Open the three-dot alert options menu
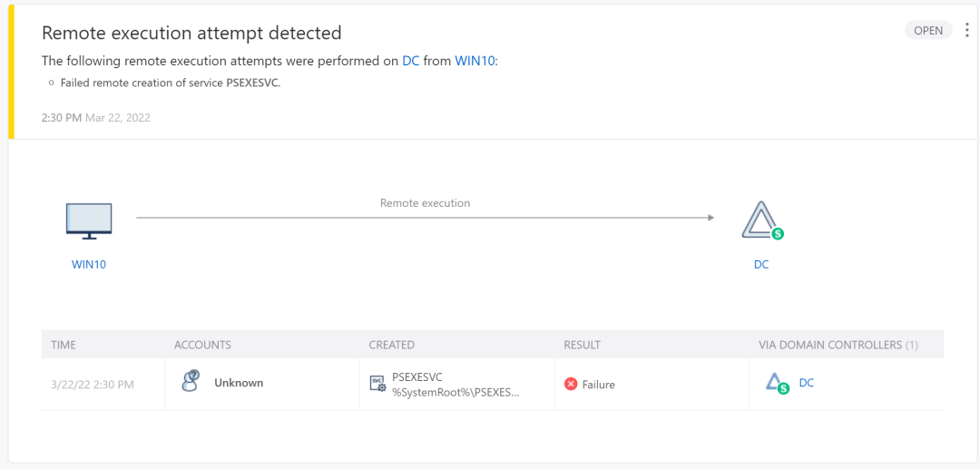This screenshot has height=469, width=980. 967,30
